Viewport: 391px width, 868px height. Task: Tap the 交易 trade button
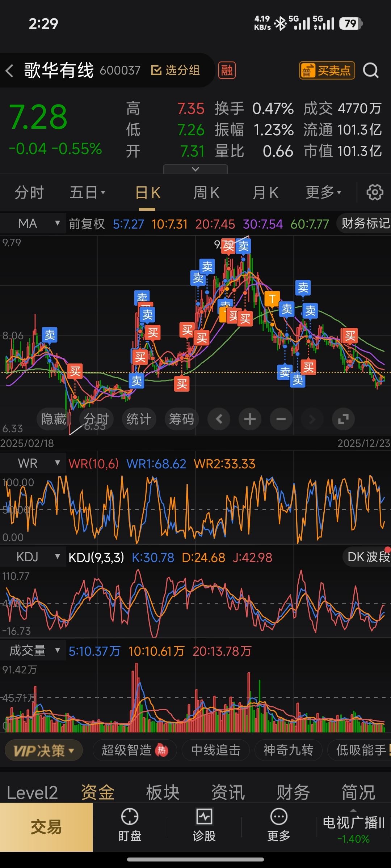[46, 827]
